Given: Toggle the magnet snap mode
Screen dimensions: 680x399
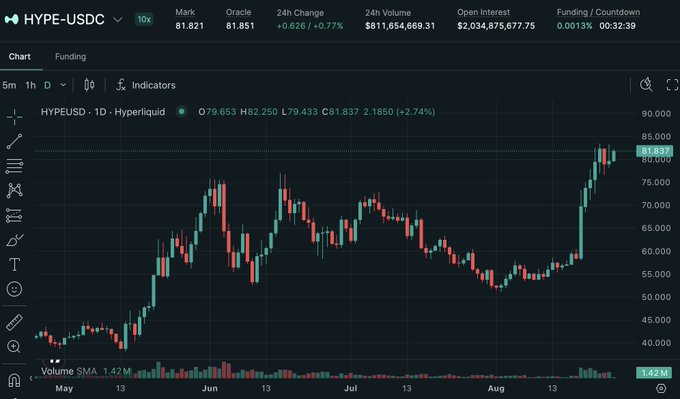Looking at the screenshot, I should [14, 380].
